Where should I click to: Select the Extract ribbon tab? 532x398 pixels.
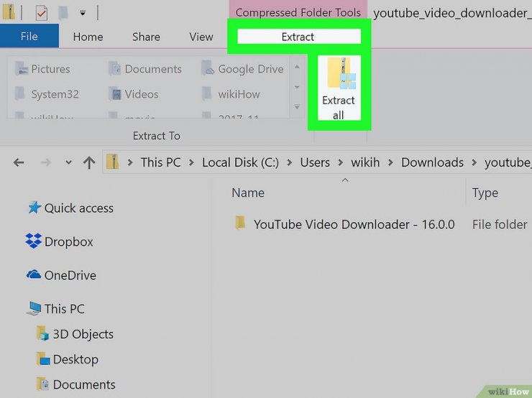[x=298, y=36]
